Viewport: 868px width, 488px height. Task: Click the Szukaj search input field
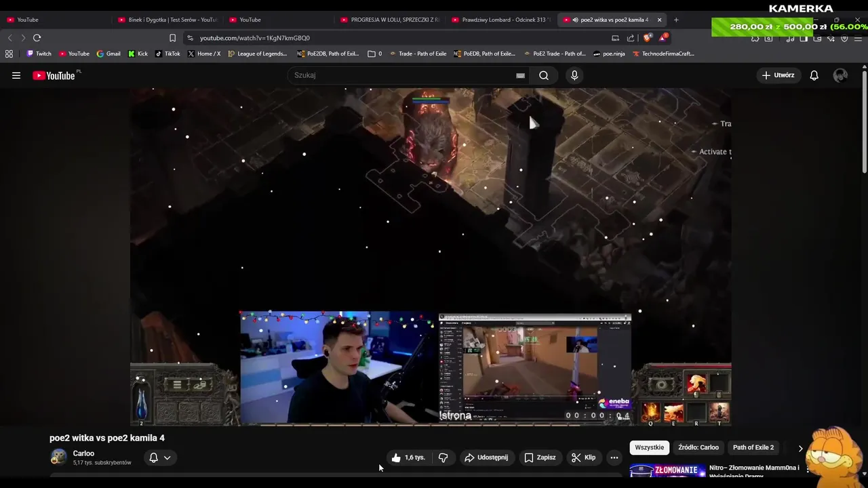[x=403, y=75]
